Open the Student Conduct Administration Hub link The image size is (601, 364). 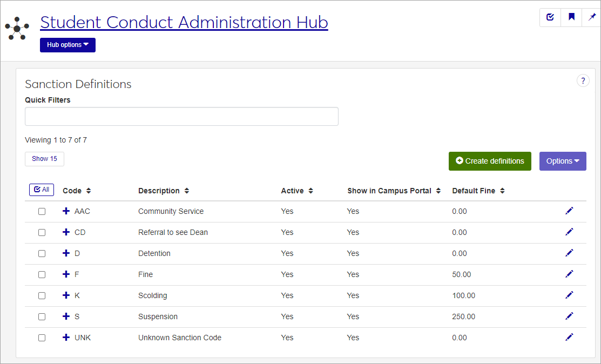click(184, 22)
